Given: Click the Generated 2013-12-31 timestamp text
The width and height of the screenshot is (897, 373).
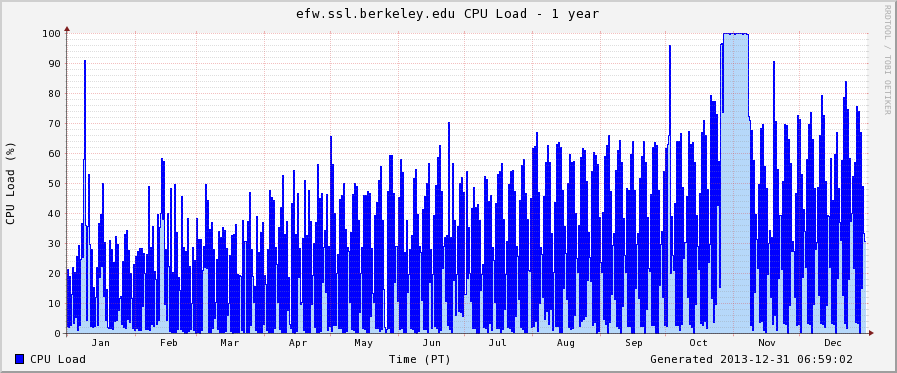Looking at the screenshot, I should (x=751, y=359).
